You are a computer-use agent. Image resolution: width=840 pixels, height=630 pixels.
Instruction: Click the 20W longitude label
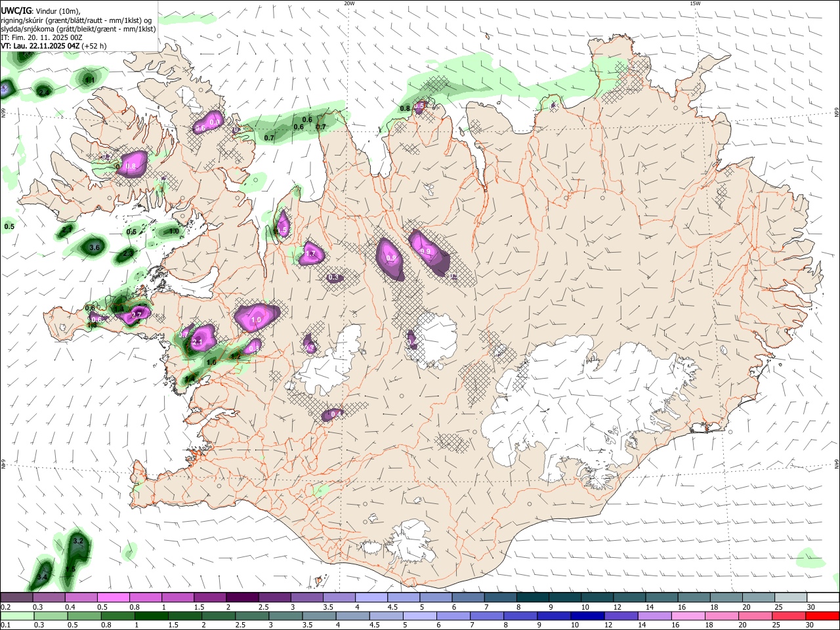[349, 3]
